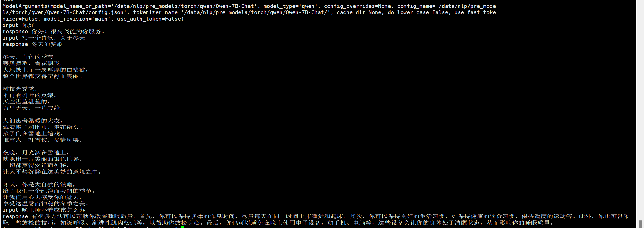Image resolution: width=644 pixels, height=228 pixels.
Task: Click the line 冬天，白色的季节，
Action: click(30, 57)
